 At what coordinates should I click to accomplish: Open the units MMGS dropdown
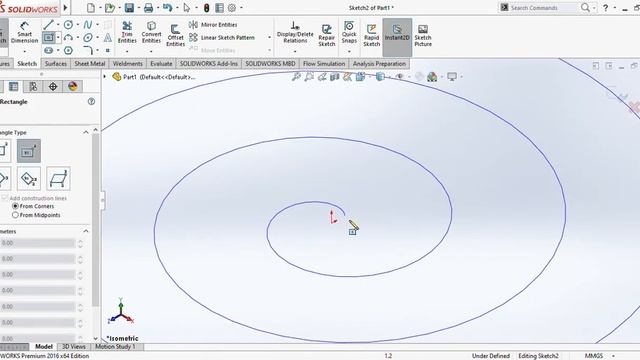click(613, 356)
